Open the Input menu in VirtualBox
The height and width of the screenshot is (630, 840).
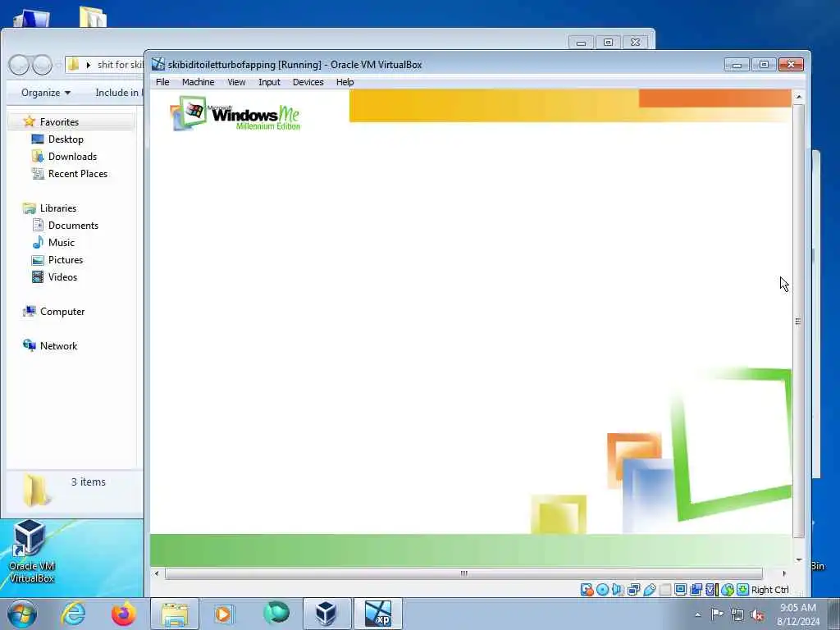coord(269,82)
